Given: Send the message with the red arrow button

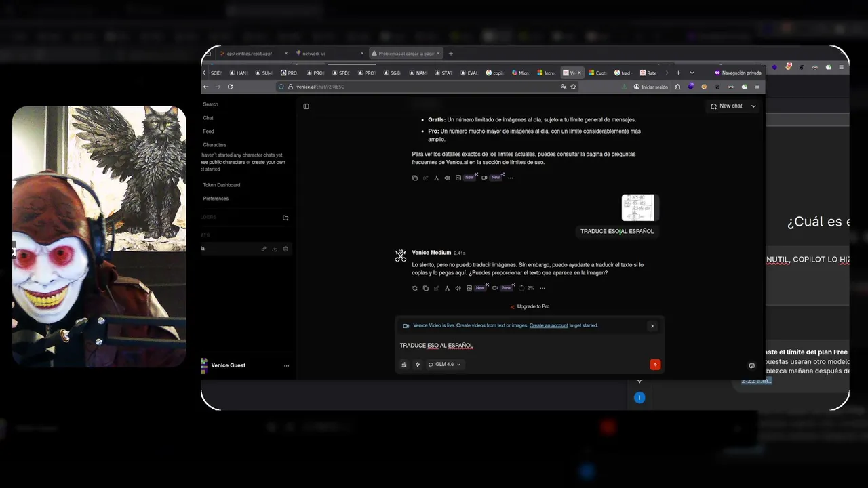Looking at the screenshot, I should (x=655, y=365).
